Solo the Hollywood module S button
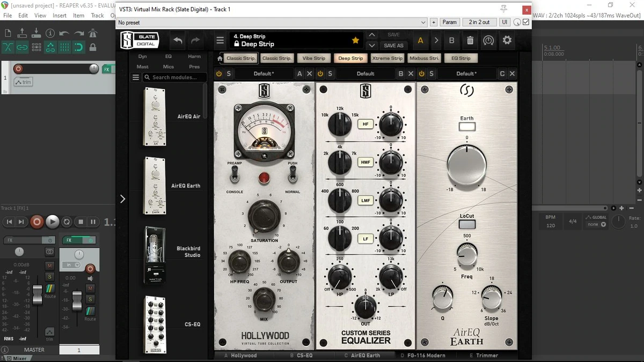The image size is (644, 362). click(229, 73)
